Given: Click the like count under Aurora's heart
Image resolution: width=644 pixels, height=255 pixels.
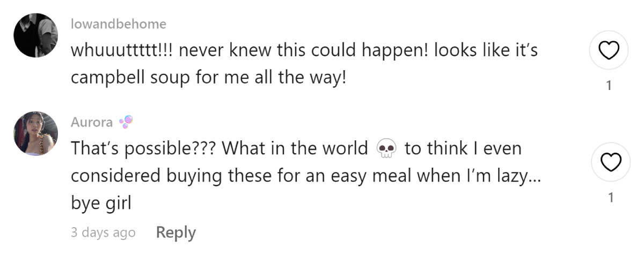Looking at the screenshot, I should 609,198.
